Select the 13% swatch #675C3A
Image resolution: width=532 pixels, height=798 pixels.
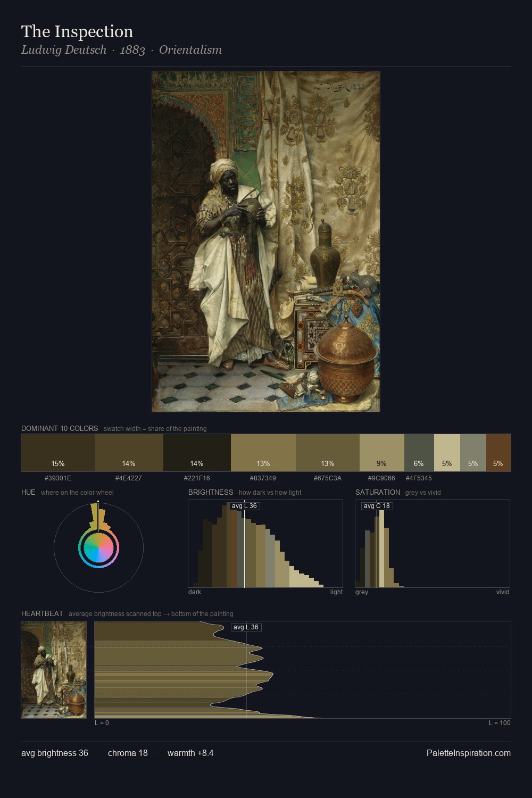coord(328,453)
